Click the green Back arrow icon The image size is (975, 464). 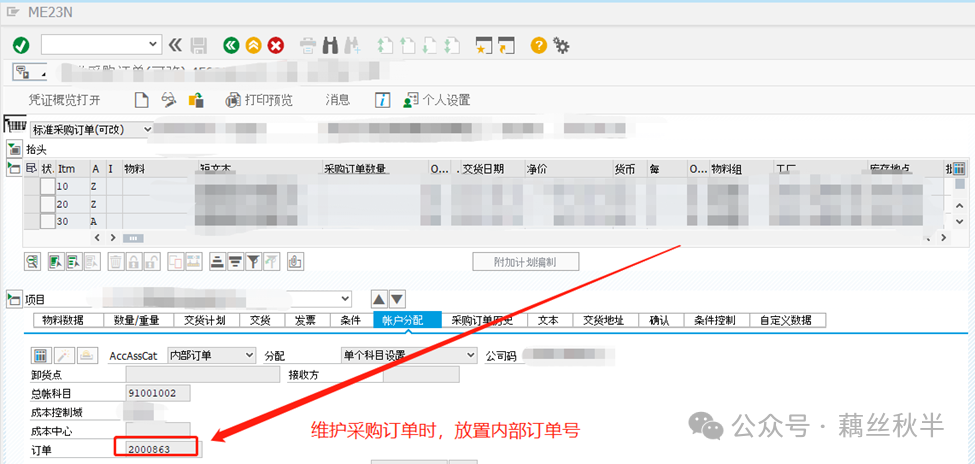coord(231,45)
